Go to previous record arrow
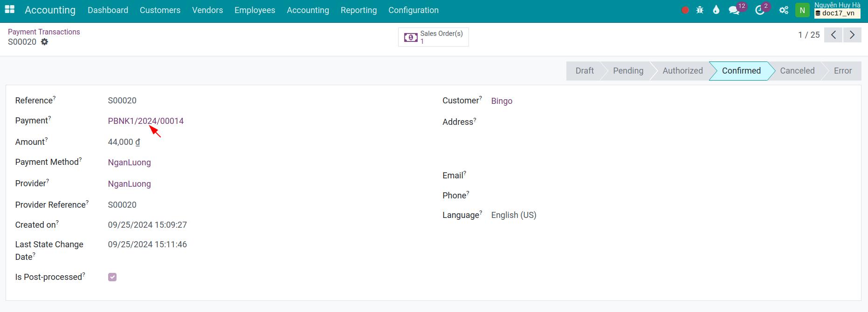Viewport: 868px width, 312px height. coord(833,35)
